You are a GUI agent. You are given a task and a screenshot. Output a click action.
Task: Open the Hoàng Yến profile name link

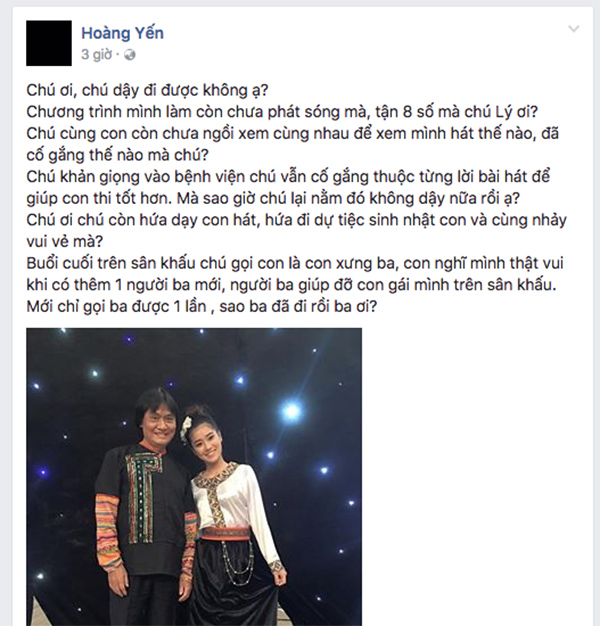coord(123,33)
